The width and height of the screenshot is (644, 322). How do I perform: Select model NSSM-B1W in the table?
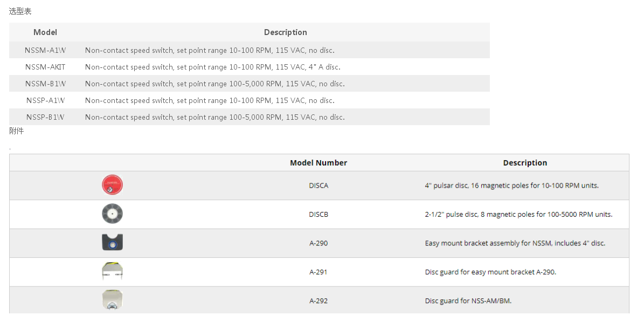pos(45,84)
